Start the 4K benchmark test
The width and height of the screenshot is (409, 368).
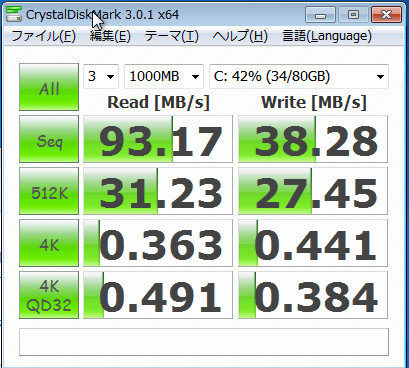(x=49, y=243)
